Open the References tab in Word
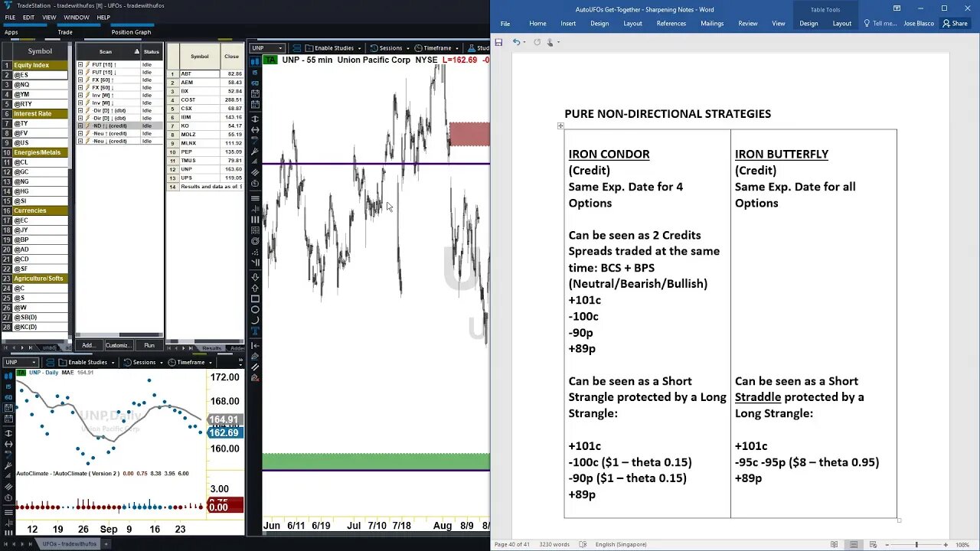980x551 pixels. pyautogui.click(x=671, y=23)
